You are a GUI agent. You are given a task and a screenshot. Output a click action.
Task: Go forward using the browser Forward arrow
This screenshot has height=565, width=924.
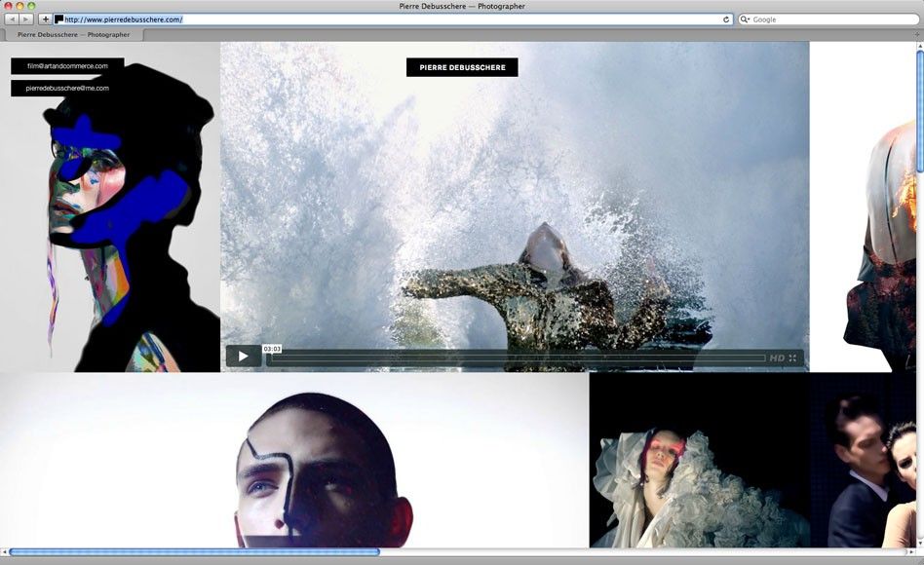click(x=25, y=19)
